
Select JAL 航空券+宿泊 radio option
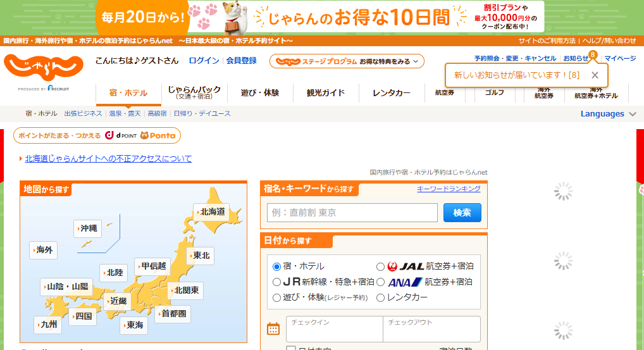pos(380,266)
